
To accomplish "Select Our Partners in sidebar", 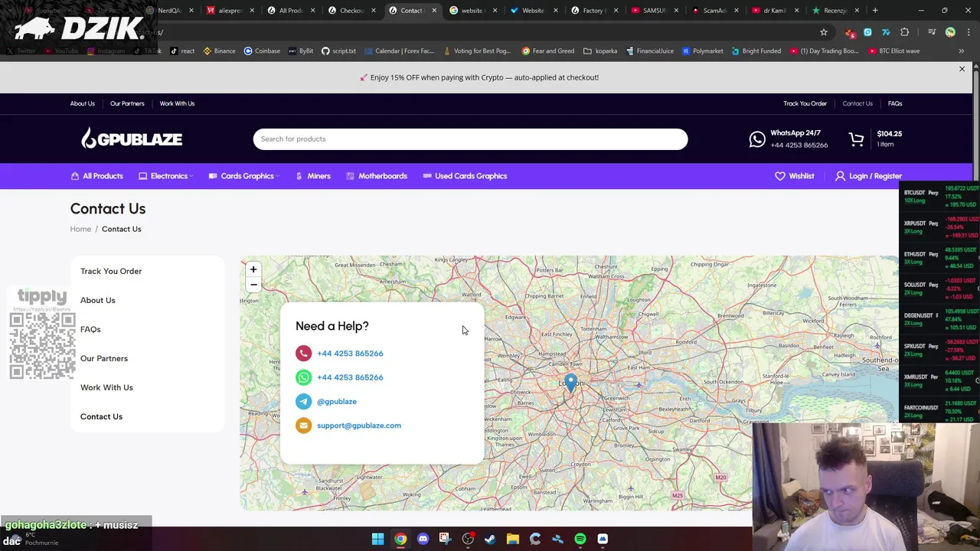I will 104,358.
